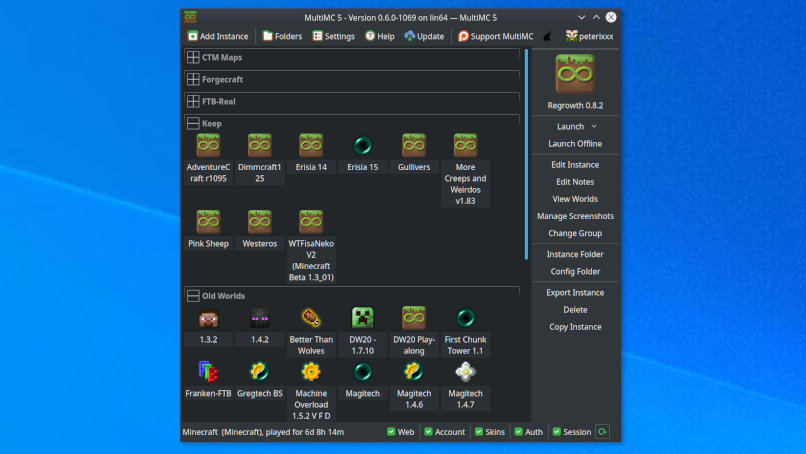Select the Magitech 1.4.6 instance icon
The width and height of the screenshot is (806, 454).
(x=414, y=372)
